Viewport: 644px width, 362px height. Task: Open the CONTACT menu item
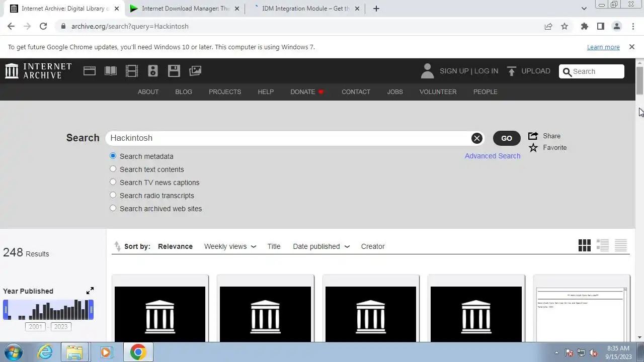click(356, 92)
